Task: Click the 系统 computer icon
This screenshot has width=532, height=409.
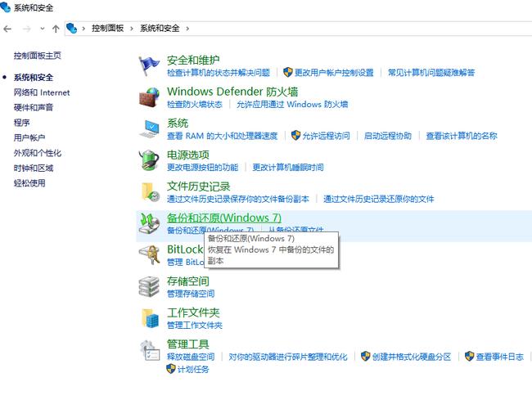Action: pos(149,128)
